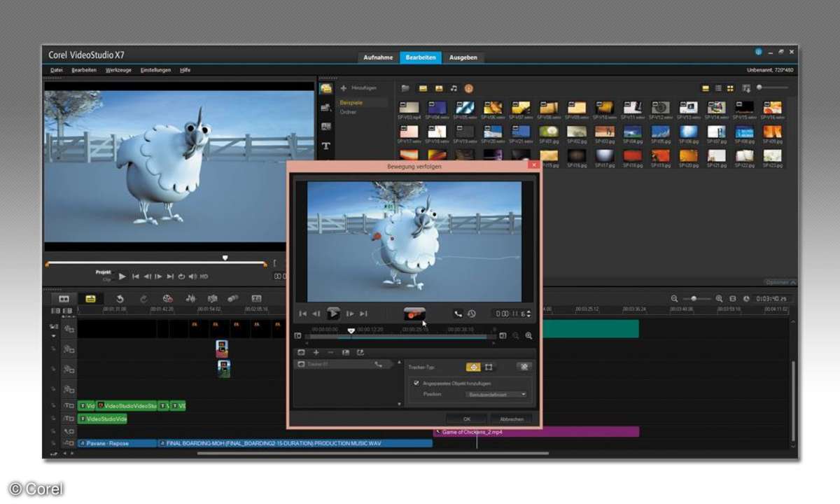Start motion tracking with the red tracker button

click(414, 314)
